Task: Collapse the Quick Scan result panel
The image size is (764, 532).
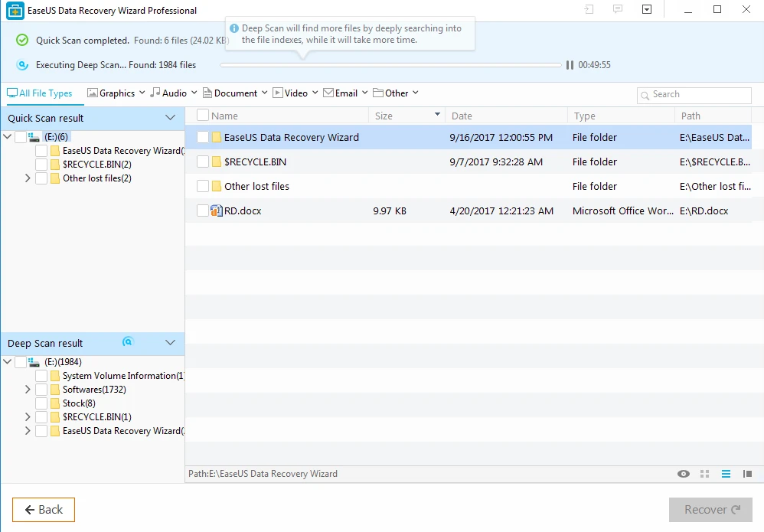Action: click(170, 118)
